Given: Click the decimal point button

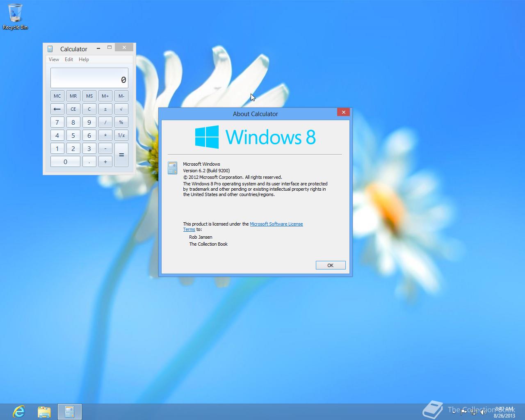Looking at the screenshot, I should [x=89, y=162].
